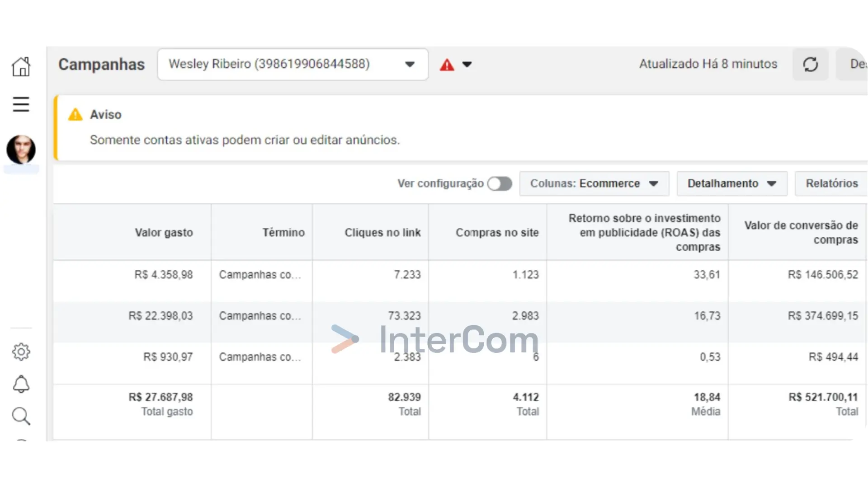The width and height of the screenshot is (868, 488).
Task: Click the R$ 374.699,15 conversion value
Action: coord(823,316)
